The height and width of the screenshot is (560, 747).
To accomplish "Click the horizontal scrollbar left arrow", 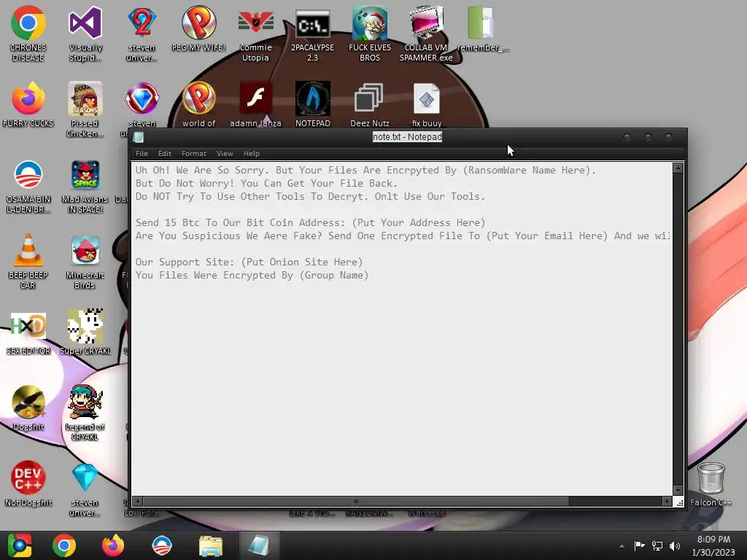I will (x=137, y=501).
